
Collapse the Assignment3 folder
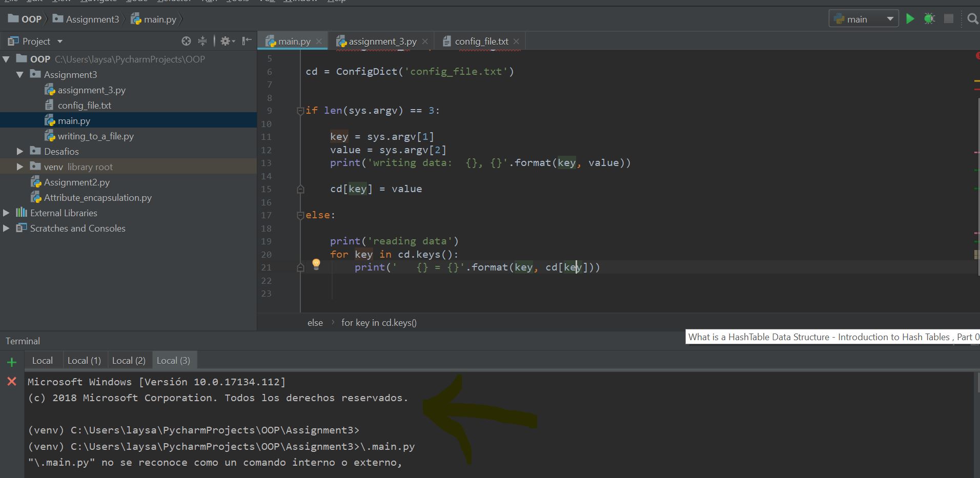(x=20, y=75)
